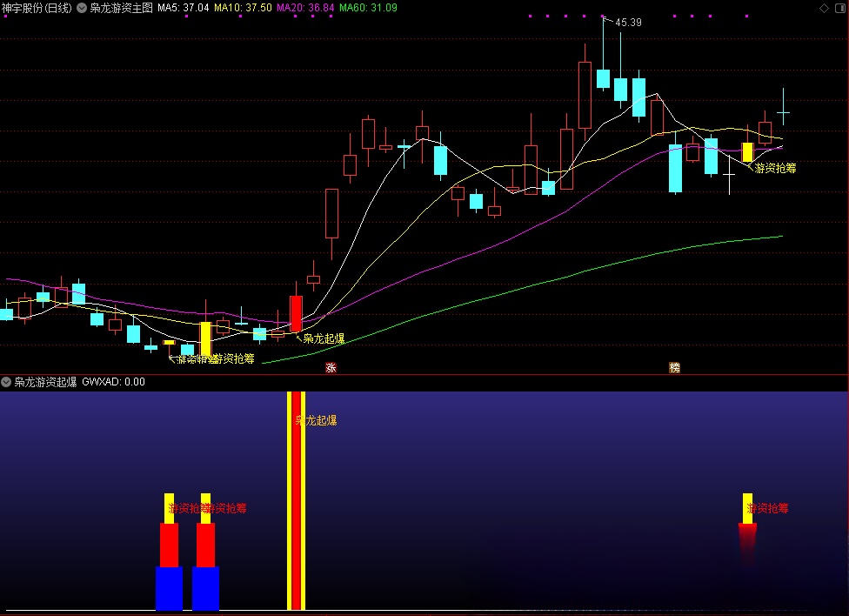The height and width of the screenshot is (616, 849).
Task: Click the 涨 marker icon on the timeline
Action: coord(331,368)
